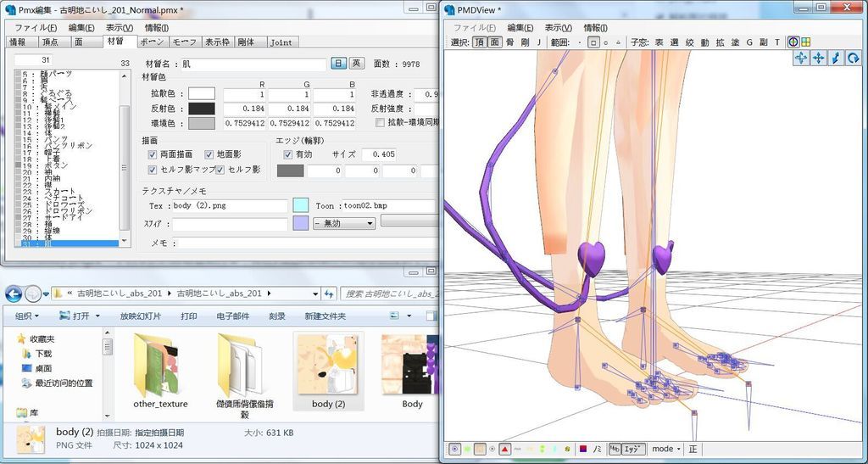The image size is (868, 464).
Task: Click the 英 language button beside material name
Action: point(357,64)
